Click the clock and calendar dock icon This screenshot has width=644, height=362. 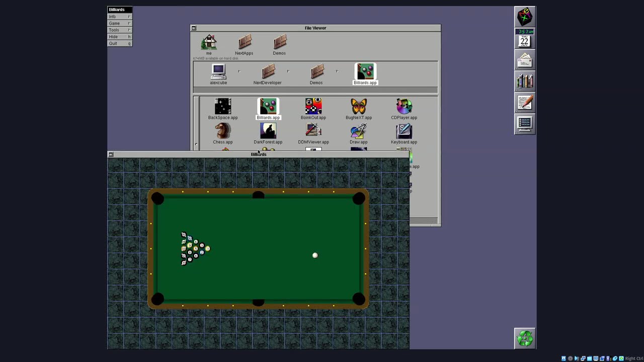point(525,39)
